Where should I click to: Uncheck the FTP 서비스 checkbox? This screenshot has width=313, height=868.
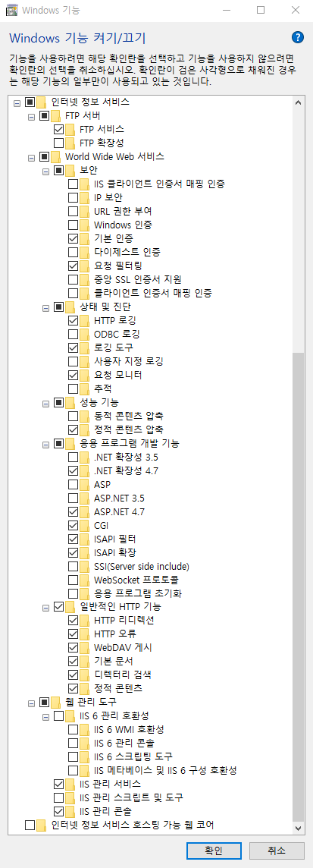(58, 129)
